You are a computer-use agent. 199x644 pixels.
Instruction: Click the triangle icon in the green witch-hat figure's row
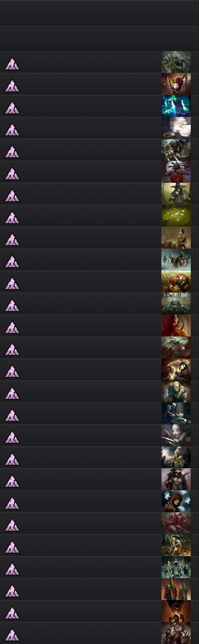[x=12, y=195]
